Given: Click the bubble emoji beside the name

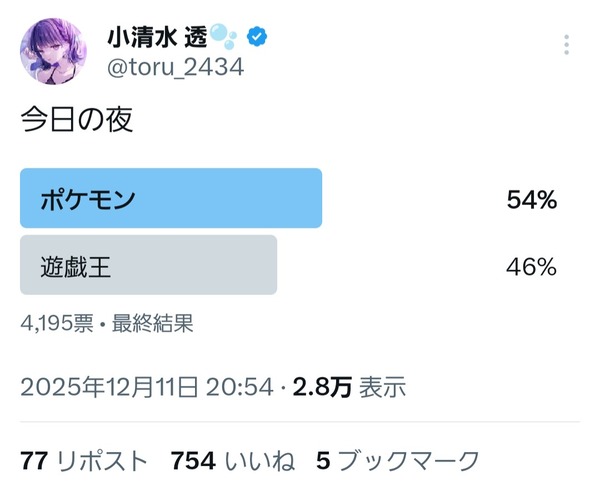Looking at the screenshot, I should coord(225,38).
